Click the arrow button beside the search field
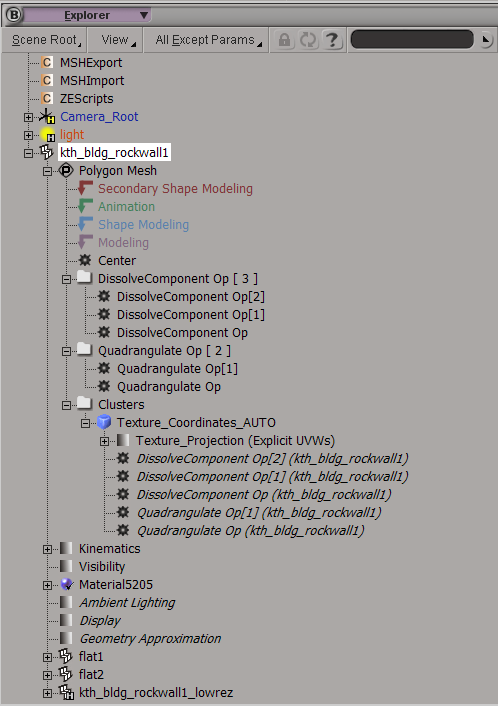Viewport: 498px width, 706px height. 485,40
